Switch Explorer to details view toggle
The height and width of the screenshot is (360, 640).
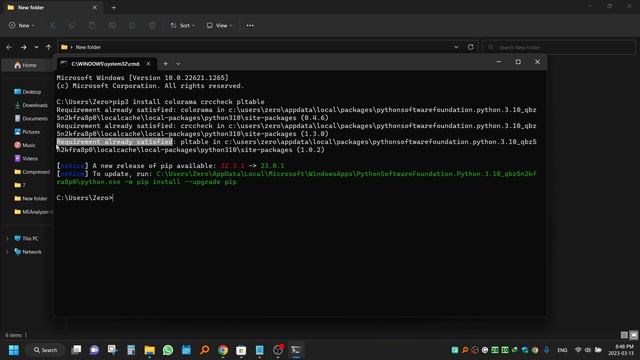point(624,335)
